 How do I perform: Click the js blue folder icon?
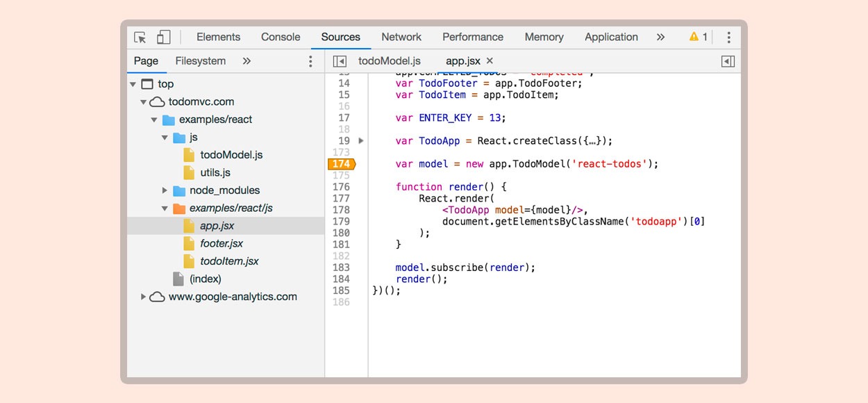[x=179, y=138]
